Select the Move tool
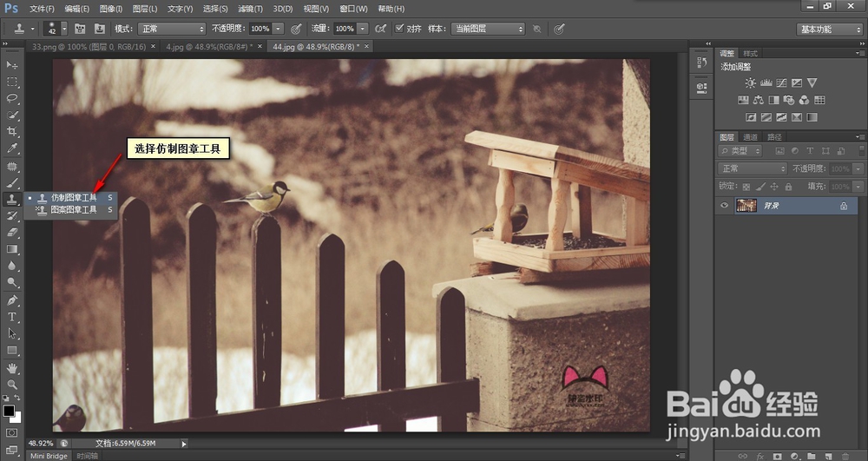The height and width of the screenshot is (461, 868). 11,65
